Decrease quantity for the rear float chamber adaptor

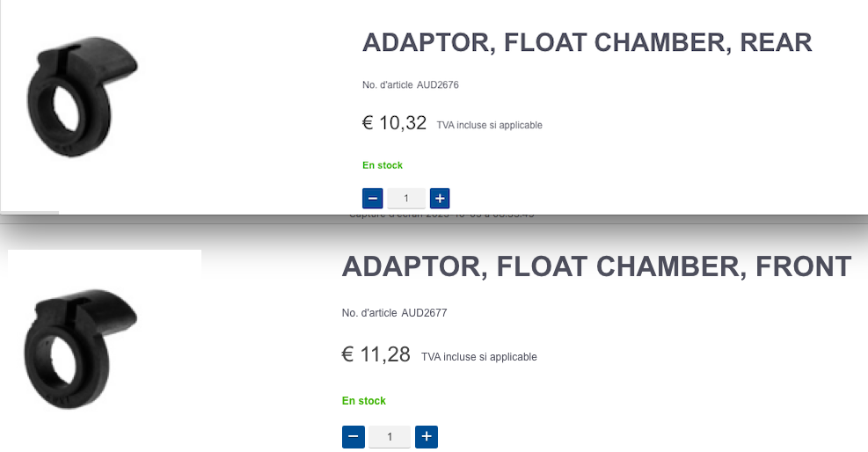pos(372,199)
